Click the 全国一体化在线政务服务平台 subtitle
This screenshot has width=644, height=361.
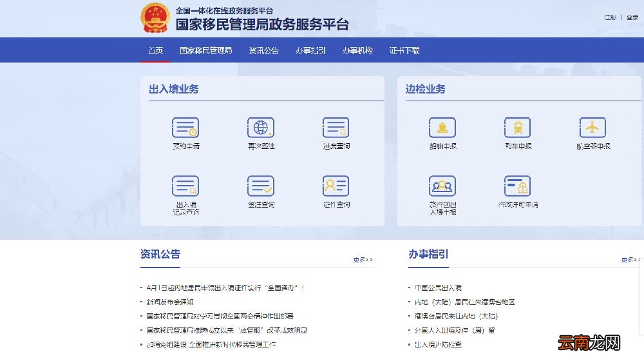point(224,11)
